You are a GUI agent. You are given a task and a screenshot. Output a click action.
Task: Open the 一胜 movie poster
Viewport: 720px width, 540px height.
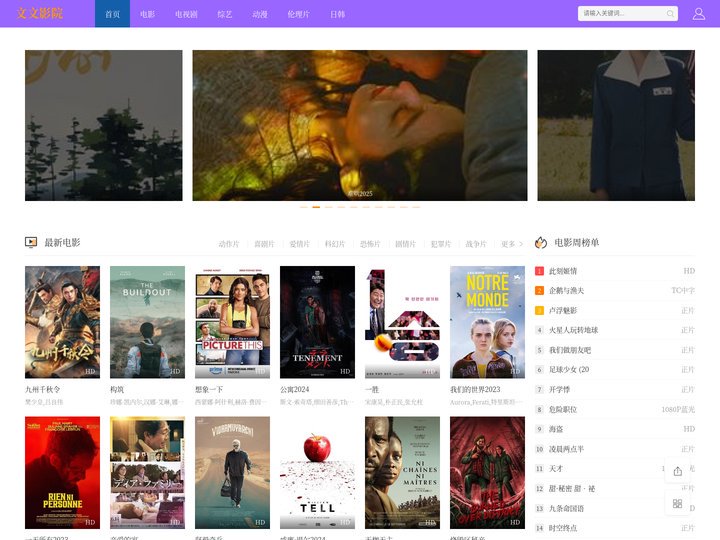point(402,322)
